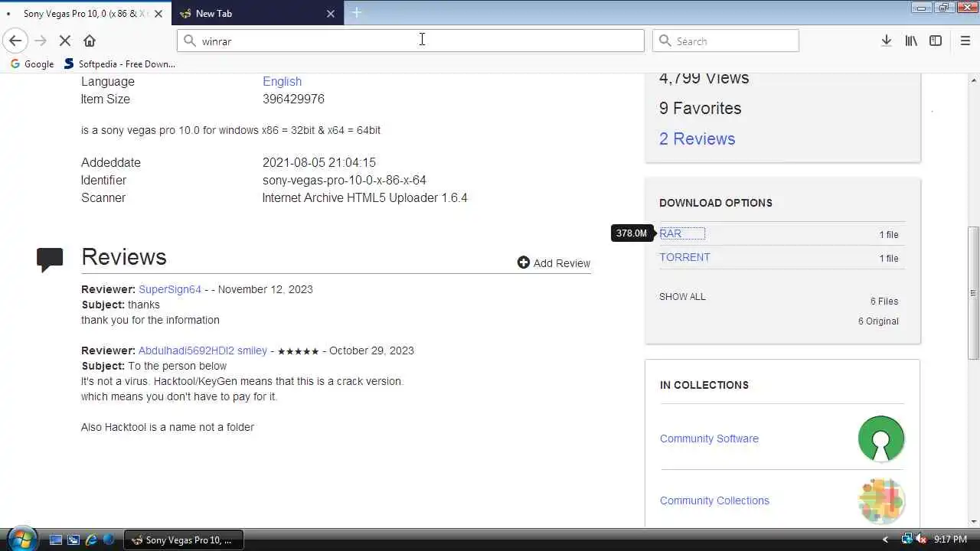Viewport: 980px width, 551px height.
Task: Open reviewer Abdulhadi5692HDl2 smiley profile
Action: point(203,350)
